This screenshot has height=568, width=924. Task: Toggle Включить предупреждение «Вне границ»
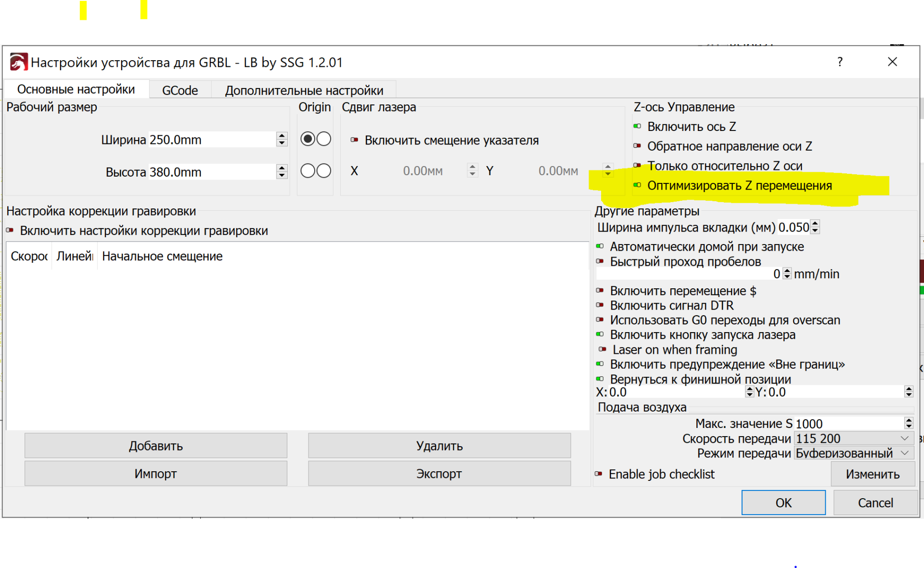[600, 364]
